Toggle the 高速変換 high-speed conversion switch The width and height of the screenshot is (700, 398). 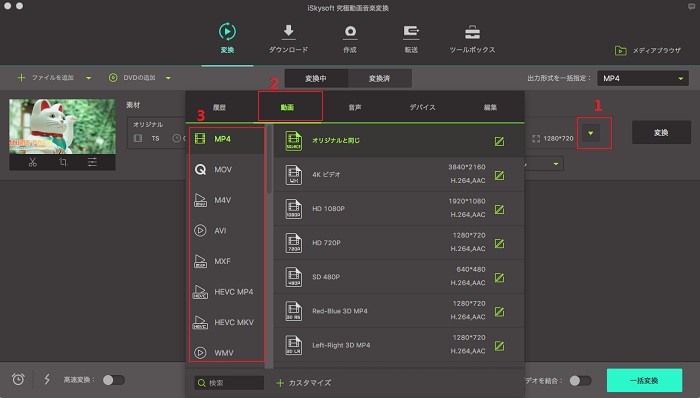coord(114,380)
